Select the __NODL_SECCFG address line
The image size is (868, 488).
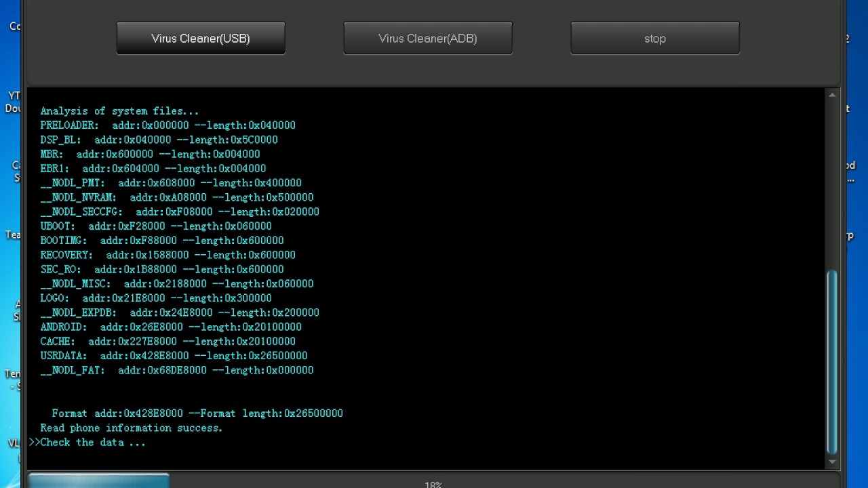pos(180,211)
